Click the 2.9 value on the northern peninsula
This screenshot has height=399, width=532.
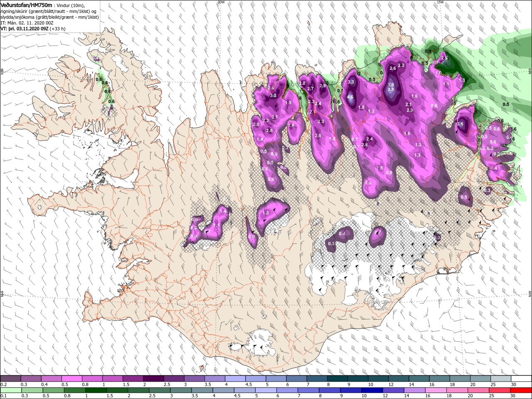(x=323, y=86)
